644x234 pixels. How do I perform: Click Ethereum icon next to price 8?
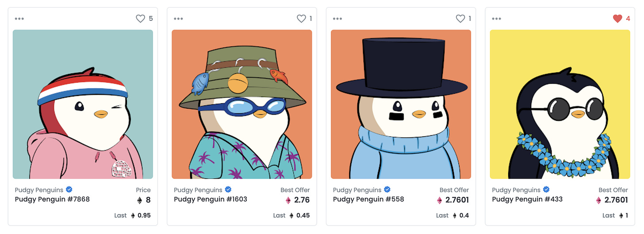coord(140,200)
